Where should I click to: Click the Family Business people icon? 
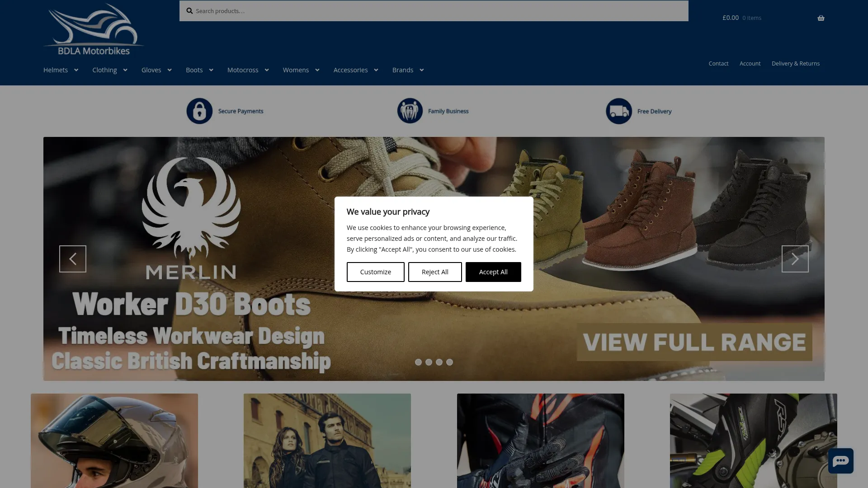coord(410,111)
